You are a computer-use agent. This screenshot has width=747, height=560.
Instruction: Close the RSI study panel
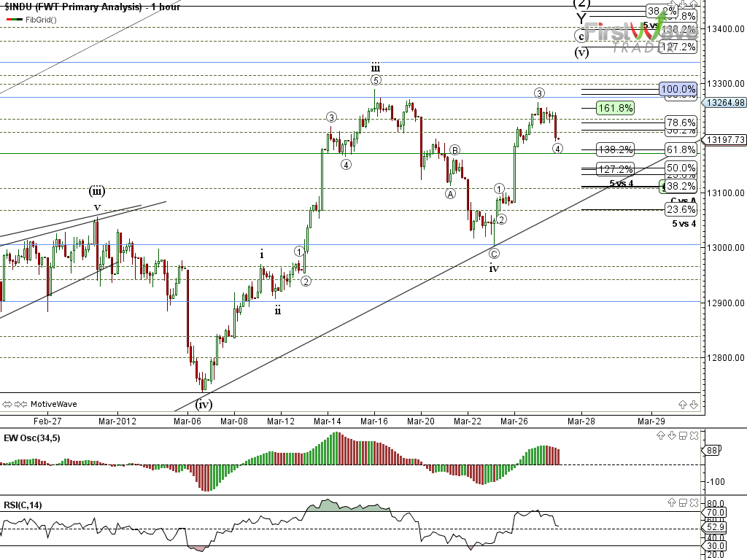click(x=693, y=502)
